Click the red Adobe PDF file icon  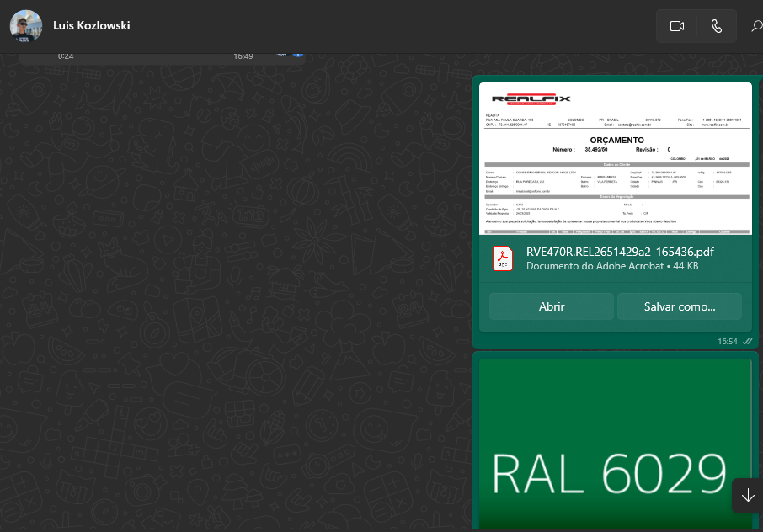503,258
